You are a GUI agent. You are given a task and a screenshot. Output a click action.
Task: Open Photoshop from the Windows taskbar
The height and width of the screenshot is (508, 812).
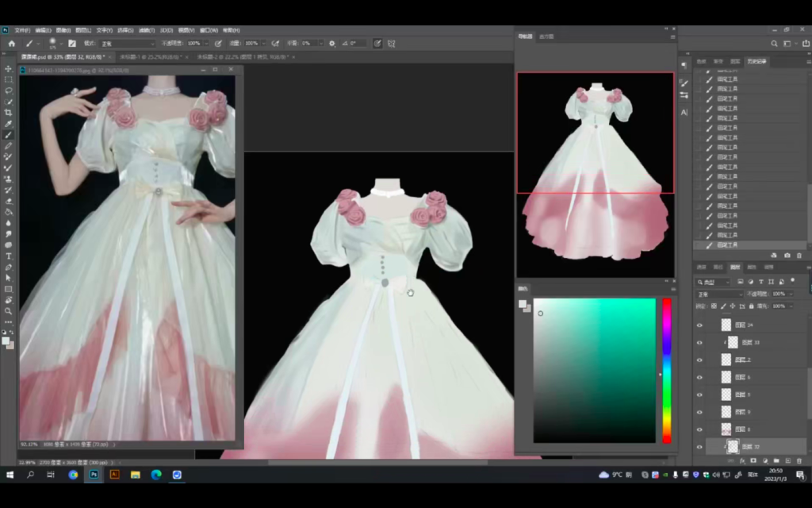(94, 475)
